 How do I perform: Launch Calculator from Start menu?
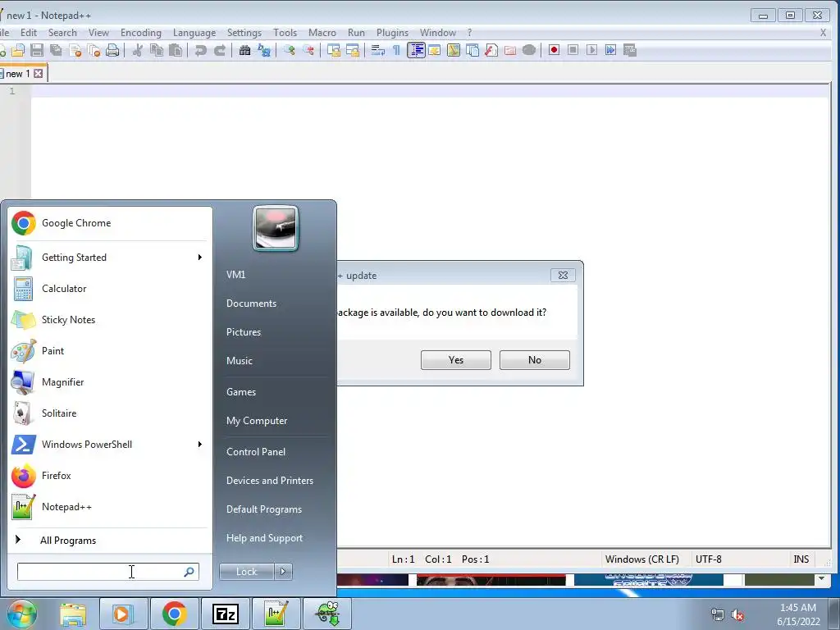109,288
